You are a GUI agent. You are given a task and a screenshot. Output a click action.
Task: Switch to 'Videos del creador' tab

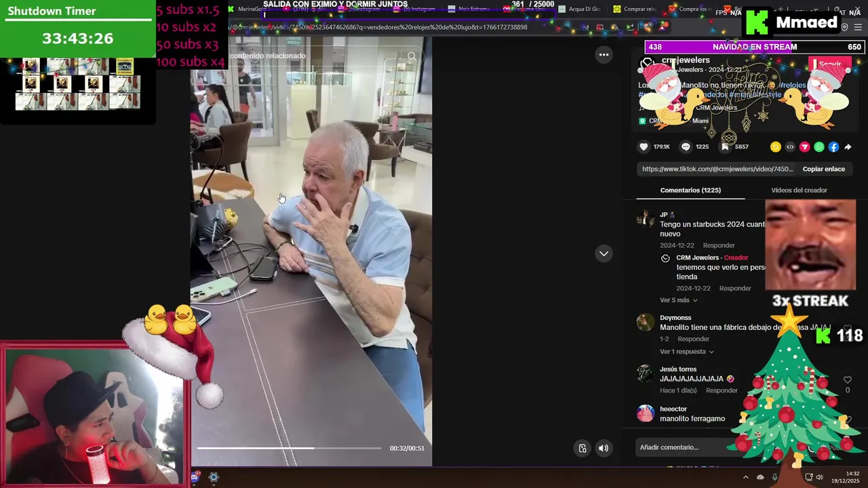click(799, 190)
